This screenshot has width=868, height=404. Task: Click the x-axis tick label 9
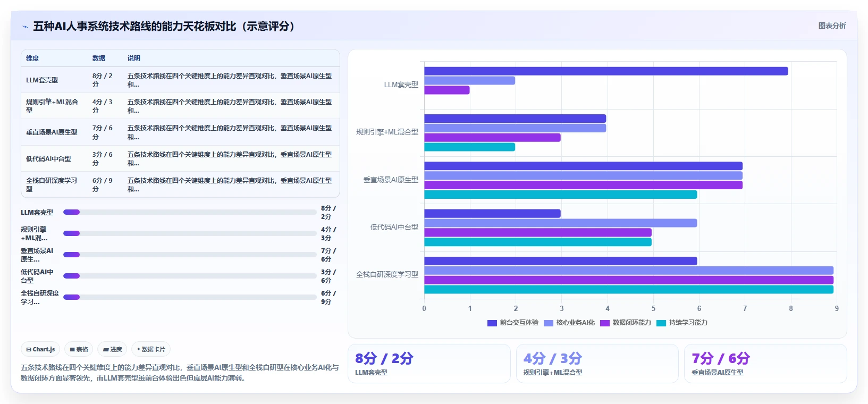pyautogui.click(x=837, y=308)
